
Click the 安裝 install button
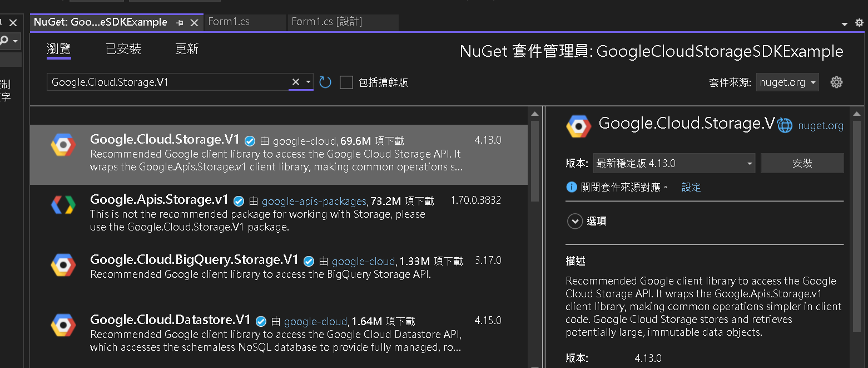coord(802,163)
